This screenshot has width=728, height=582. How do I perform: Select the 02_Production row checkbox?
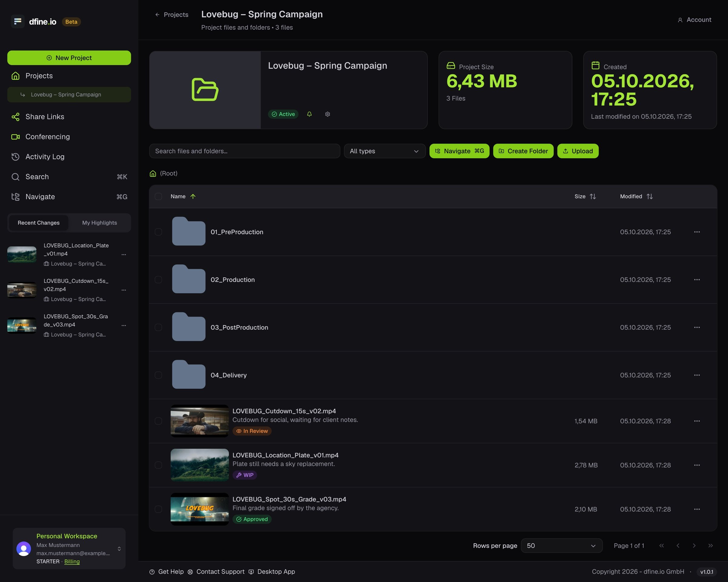click(x=158, y=279)
